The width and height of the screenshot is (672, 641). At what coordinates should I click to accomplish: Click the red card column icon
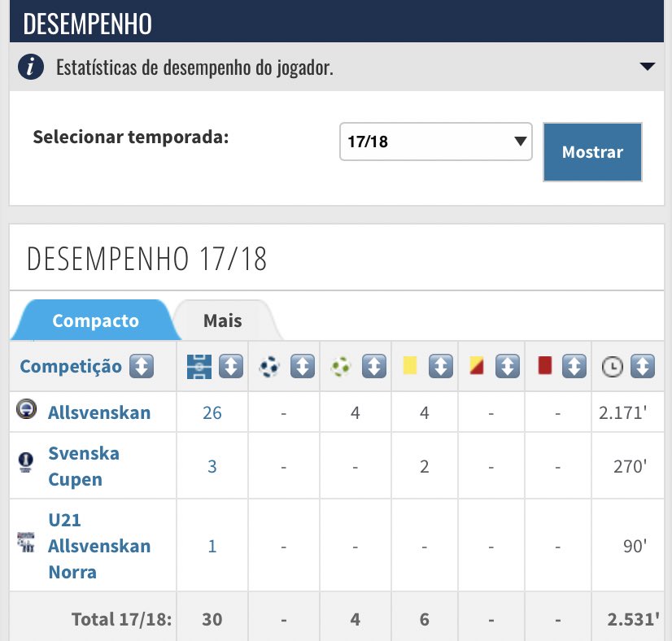pyautogui.click(x=545, y=367)
